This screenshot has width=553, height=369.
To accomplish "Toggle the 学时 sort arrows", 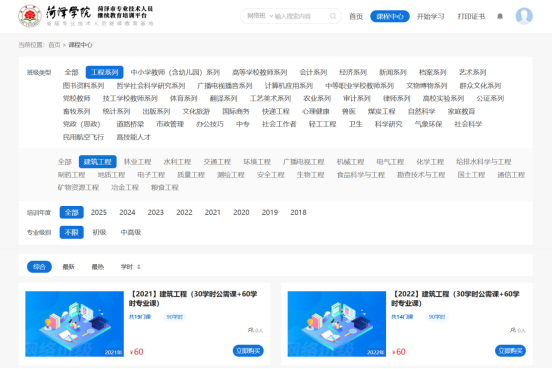I will pos(139,267).
